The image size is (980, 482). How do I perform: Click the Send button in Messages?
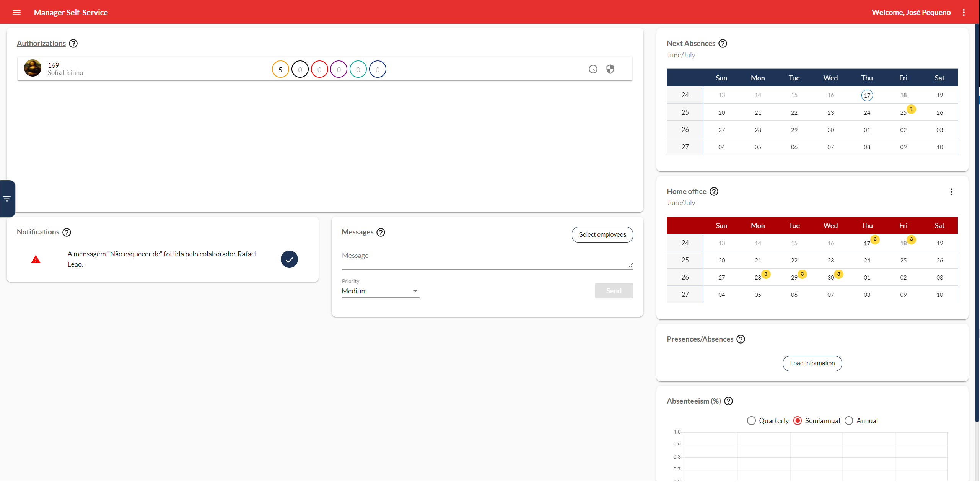(614, 291)
